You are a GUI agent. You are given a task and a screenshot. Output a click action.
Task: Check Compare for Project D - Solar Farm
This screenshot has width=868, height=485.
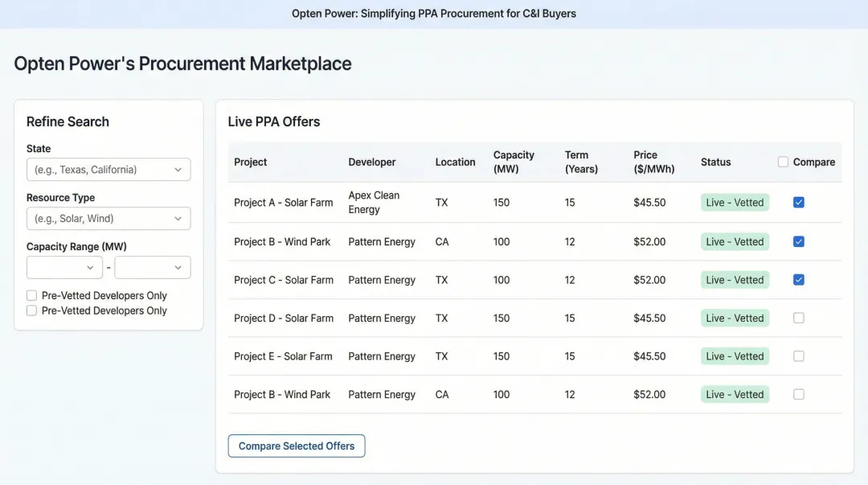(798, 318)
